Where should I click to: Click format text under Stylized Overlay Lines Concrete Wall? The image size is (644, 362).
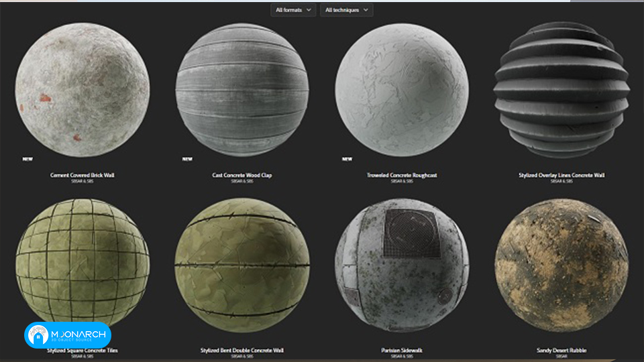coord(561,181)
